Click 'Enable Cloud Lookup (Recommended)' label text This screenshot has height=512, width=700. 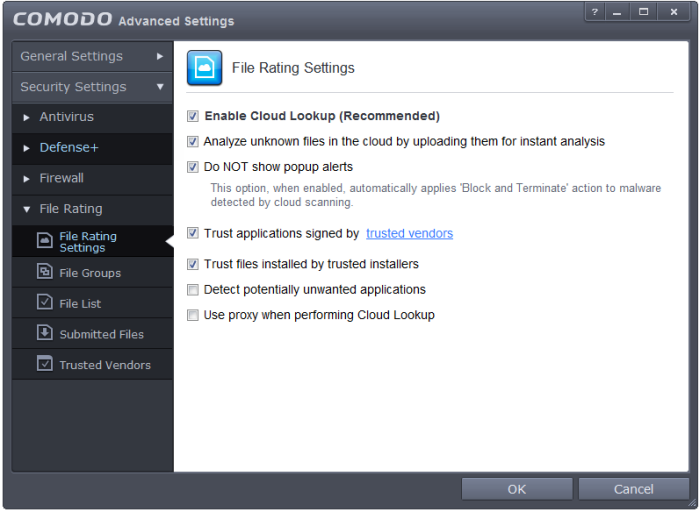[x=322, y=116]
